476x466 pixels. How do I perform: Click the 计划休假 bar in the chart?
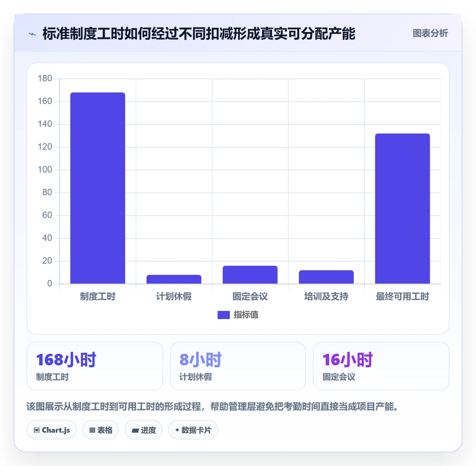click(x=174, y=279)
